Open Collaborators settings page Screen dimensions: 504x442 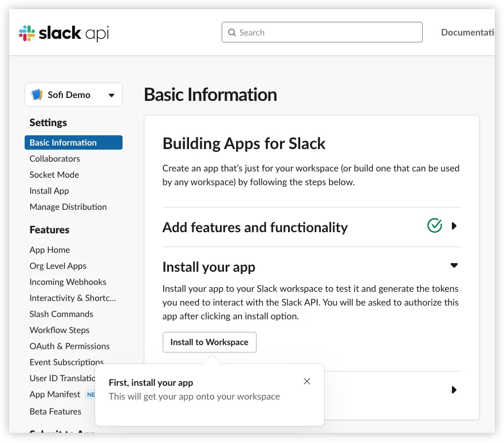pyautogui.click(x=54, y=159)
